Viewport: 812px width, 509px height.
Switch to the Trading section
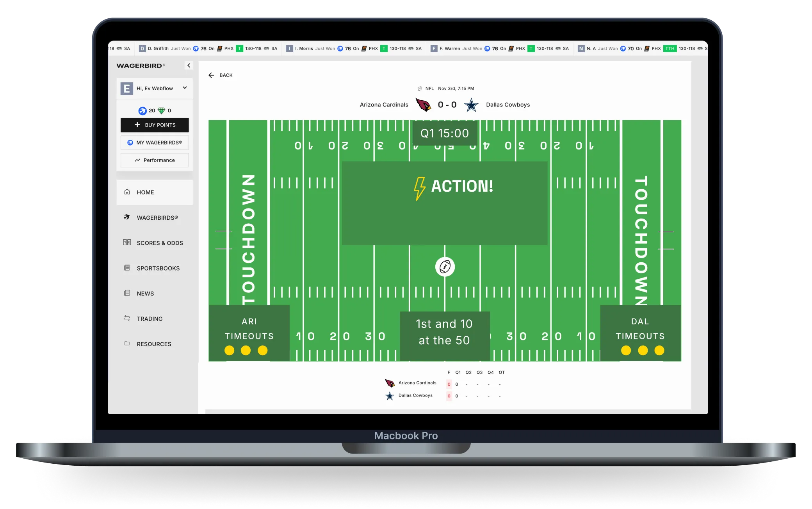150,318
